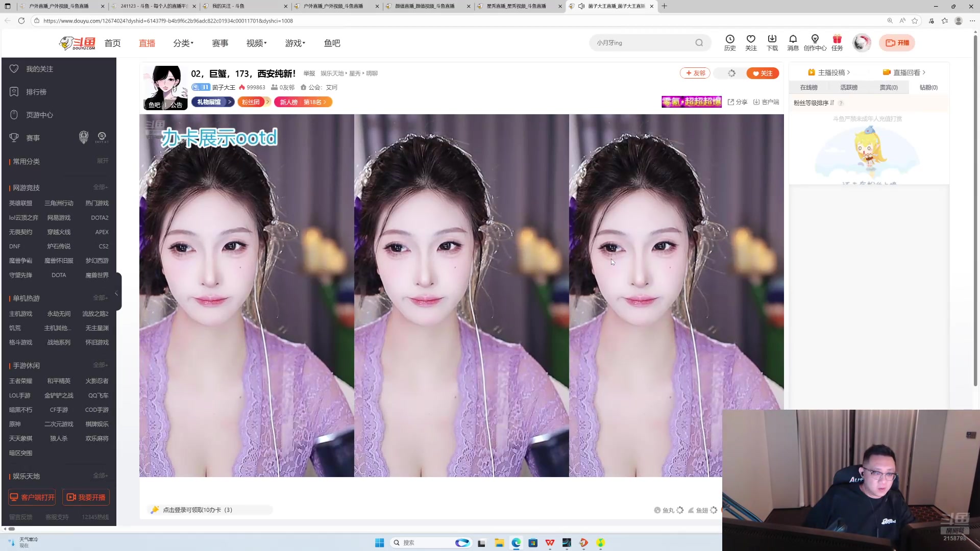
Task: Click the page vertical scrollbar
Action: [x=975, y=204]
